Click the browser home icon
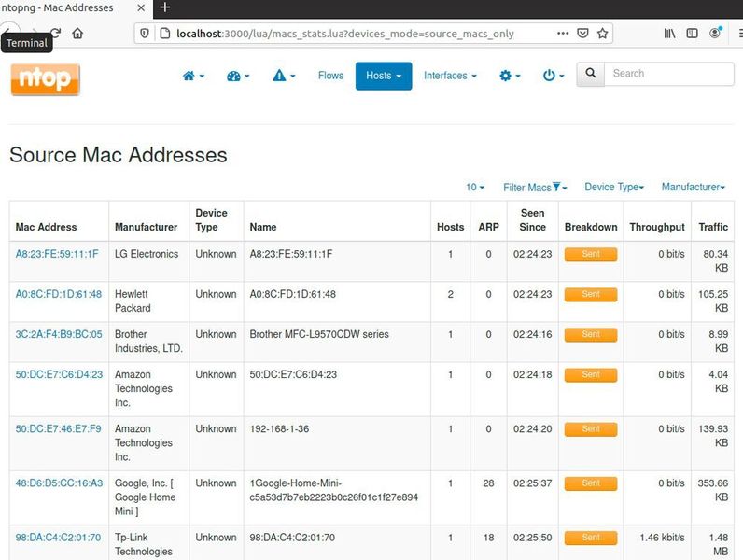Image resolution: width=743 pixels, height=560 pixels. point(77,34)
